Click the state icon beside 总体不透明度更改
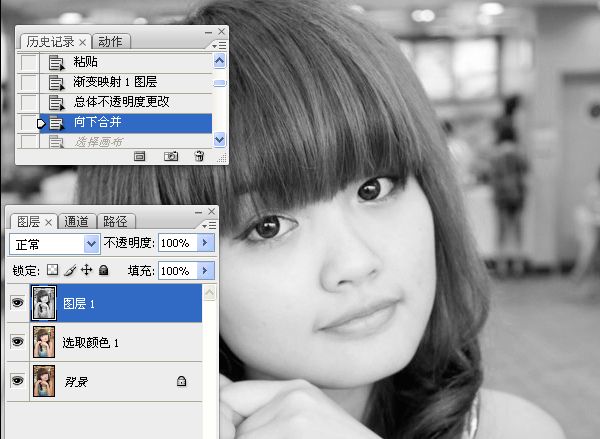600x439 pixels. [x=56, y=103]
